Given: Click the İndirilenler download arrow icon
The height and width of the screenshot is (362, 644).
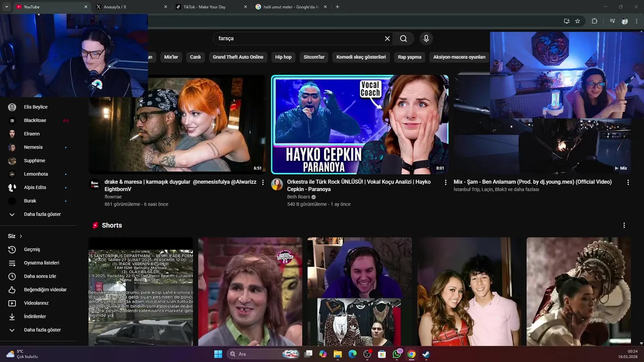Looking at the screenshot, I should [12, 316].
